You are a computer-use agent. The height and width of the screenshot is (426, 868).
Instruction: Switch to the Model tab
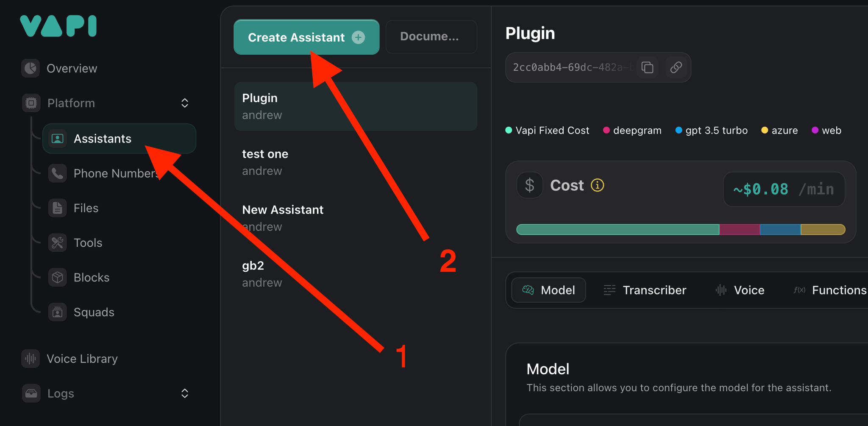[x=549, y=290]
